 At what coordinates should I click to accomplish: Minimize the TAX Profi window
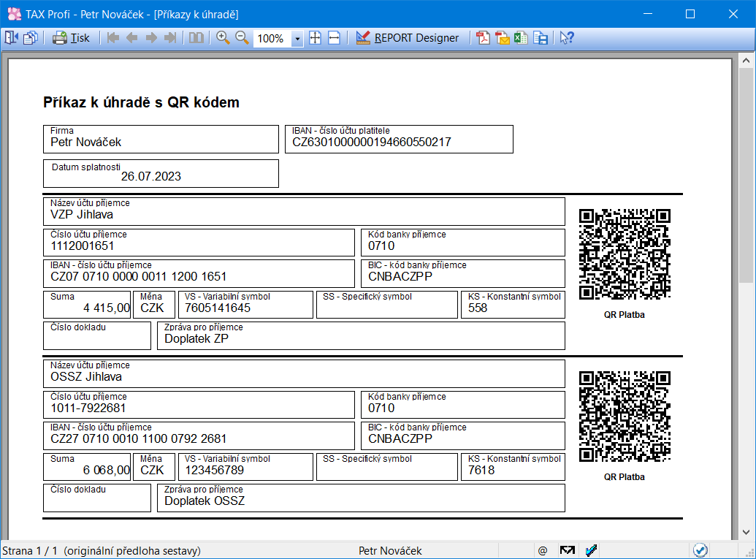(647, 14)
